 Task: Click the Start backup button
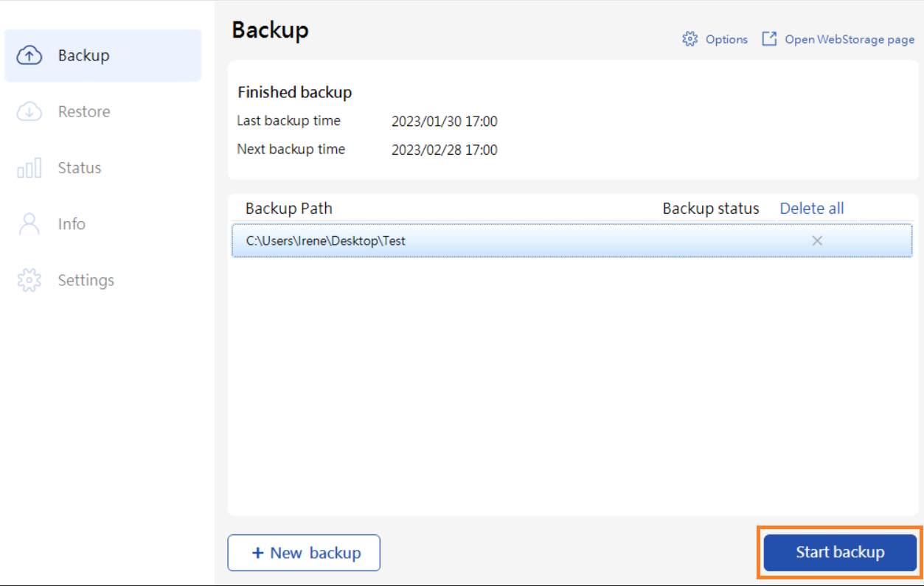tap(840, 552)
